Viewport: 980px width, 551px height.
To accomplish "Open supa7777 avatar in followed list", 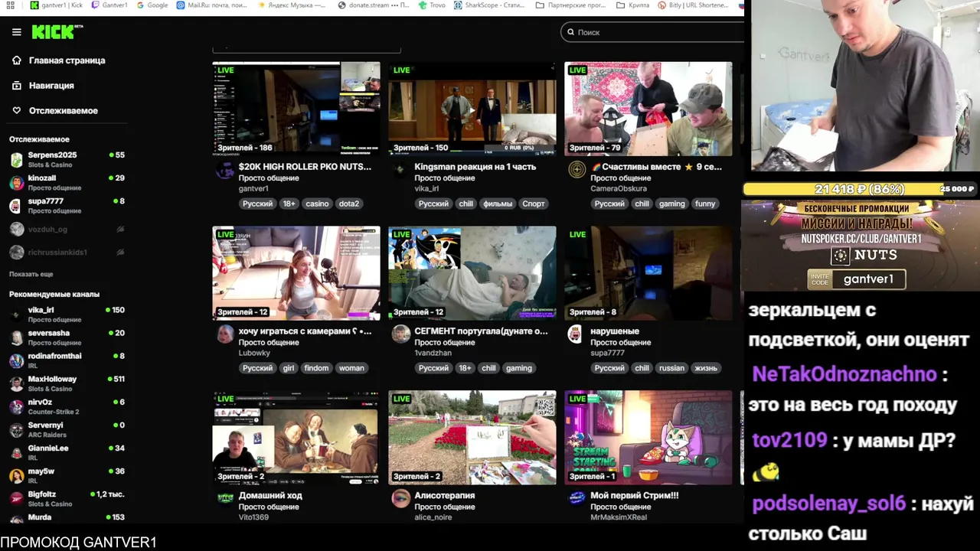I will click(16, 206).
